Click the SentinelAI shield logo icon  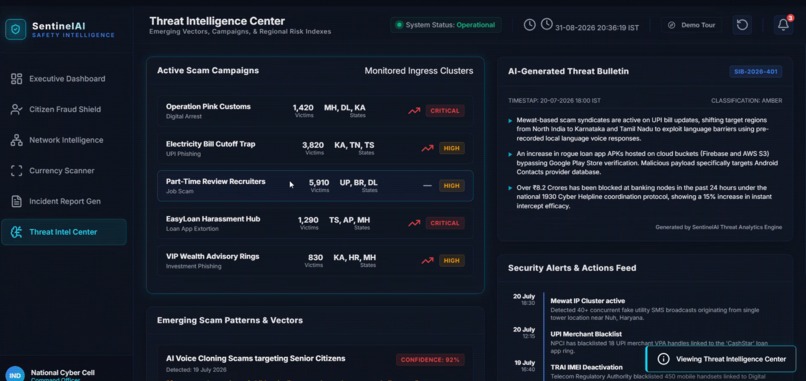15,29
